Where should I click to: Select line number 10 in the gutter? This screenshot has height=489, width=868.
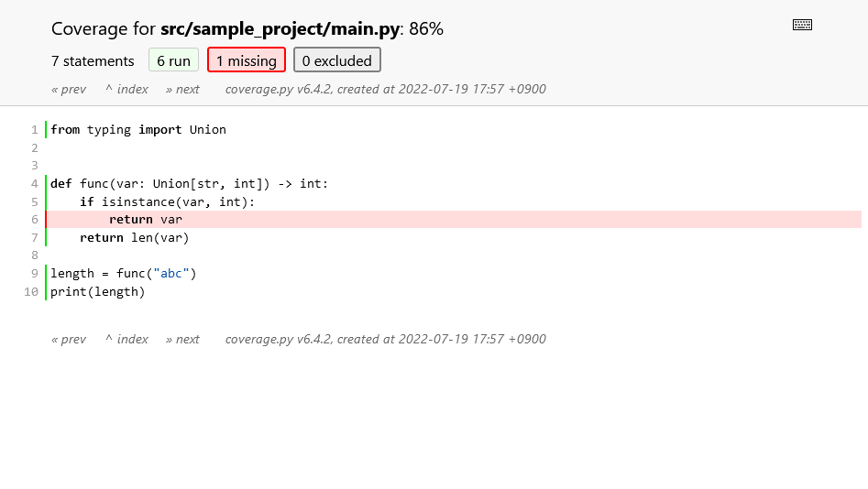pyautogui.click(x=31, y=291)
